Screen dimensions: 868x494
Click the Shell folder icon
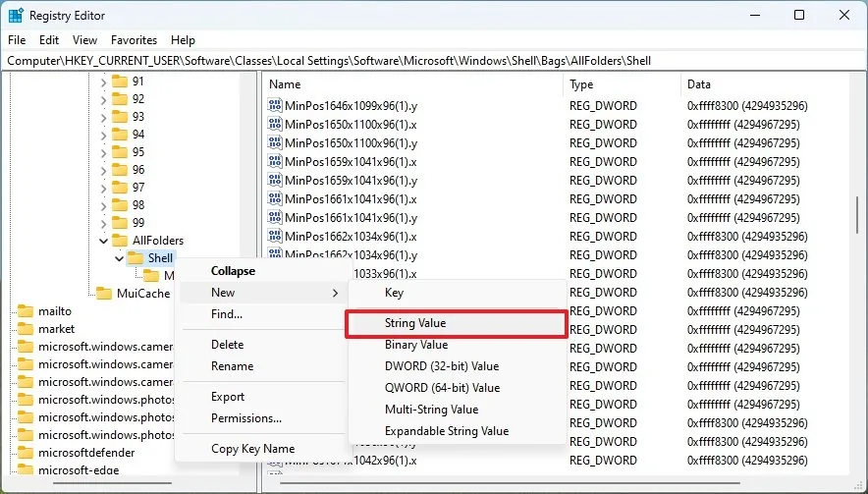pos(136,258)
